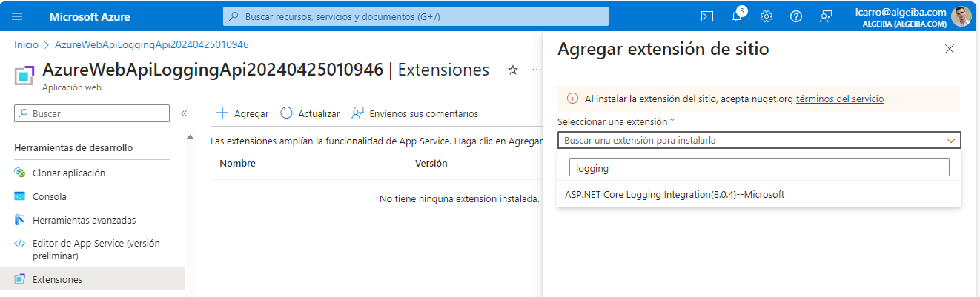980x297 pixels.
Task: Click Herramientas de desarrollo section header
Action: (x=73, y=147)
